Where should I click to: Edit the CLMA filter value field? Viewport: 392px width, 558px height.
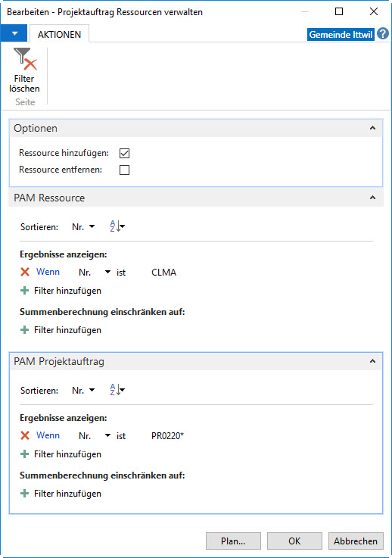tap(164, 273)
